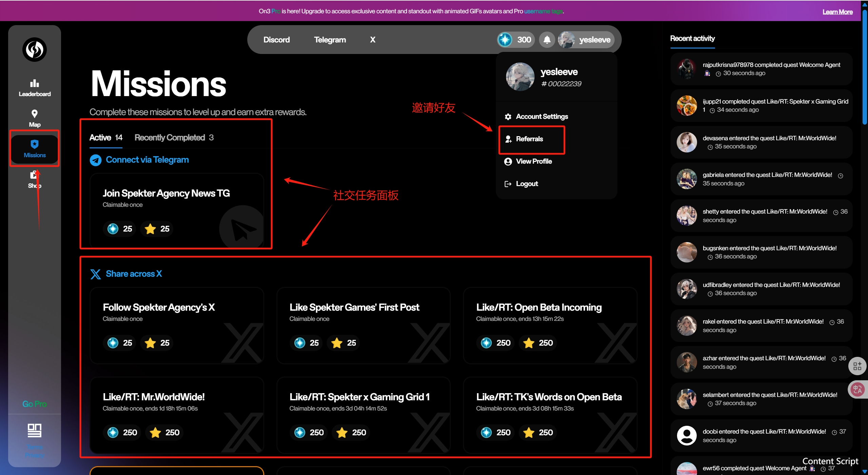
Task: Click the Learn More link in banner
Action: click(837, 12)
